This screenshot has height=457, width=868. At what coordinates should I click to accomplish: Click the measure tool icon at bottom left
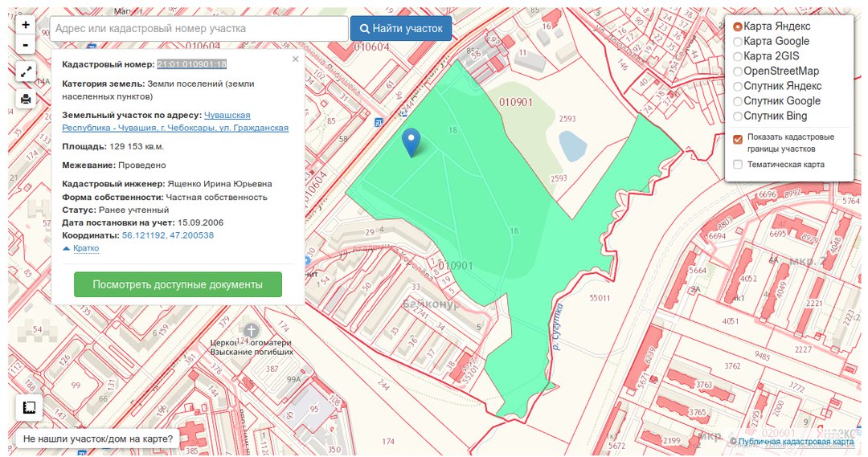30,407
